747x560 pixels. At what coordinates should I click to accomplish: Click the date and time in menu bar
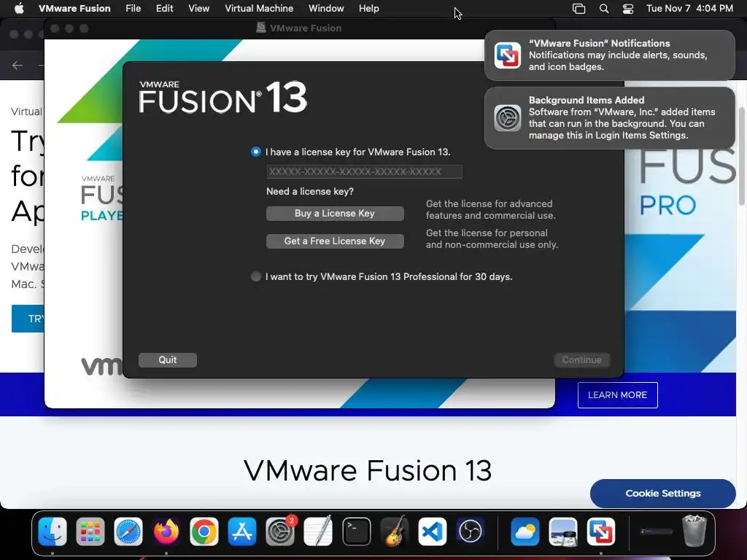click(689, 9)
